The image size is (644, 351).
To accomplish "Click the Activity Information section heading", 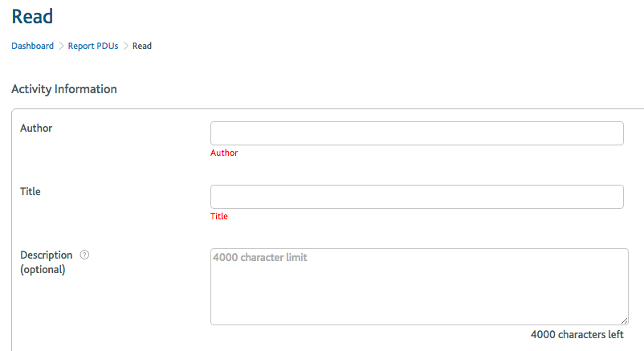I will (x=64, y=89).
